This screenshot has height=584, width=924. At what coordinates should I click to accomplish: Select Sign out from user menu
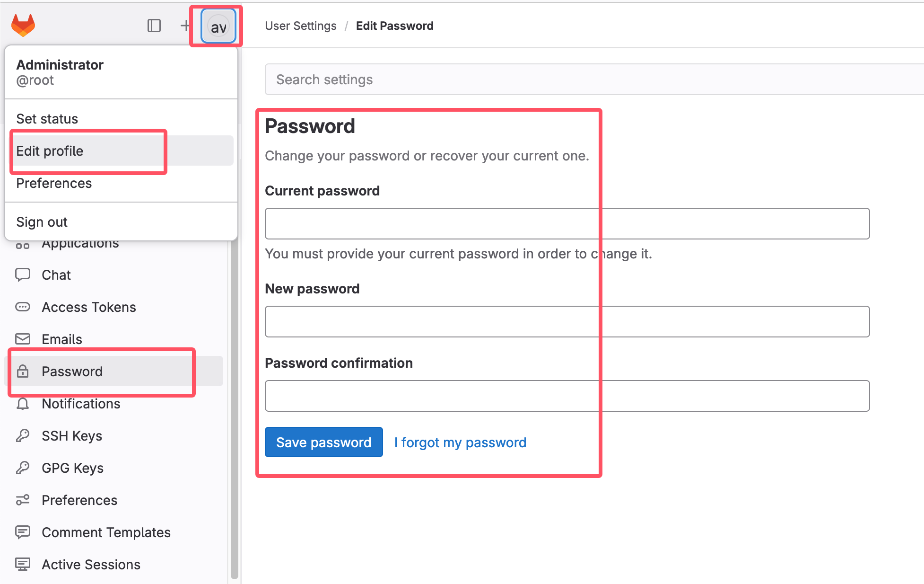tap(42, 222)
